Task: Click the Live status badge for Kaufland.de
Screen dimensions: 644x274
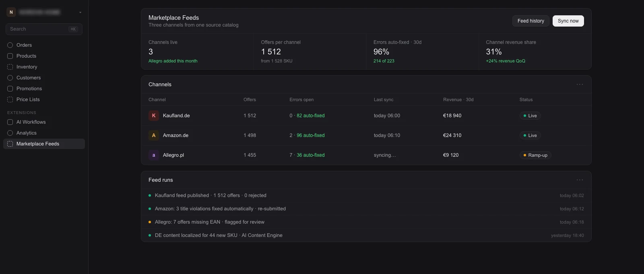Action: (x=530, y=116)
